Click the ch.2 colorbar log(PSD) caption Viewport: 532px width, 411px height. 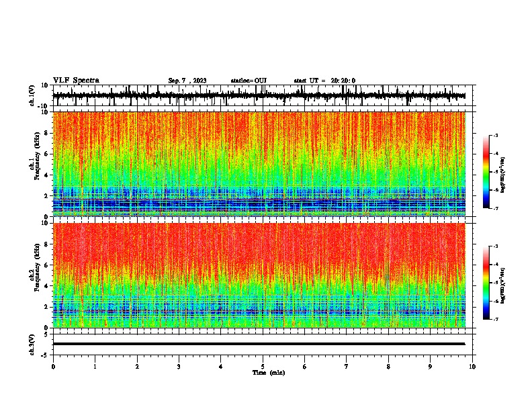click(x=503, y=285)
